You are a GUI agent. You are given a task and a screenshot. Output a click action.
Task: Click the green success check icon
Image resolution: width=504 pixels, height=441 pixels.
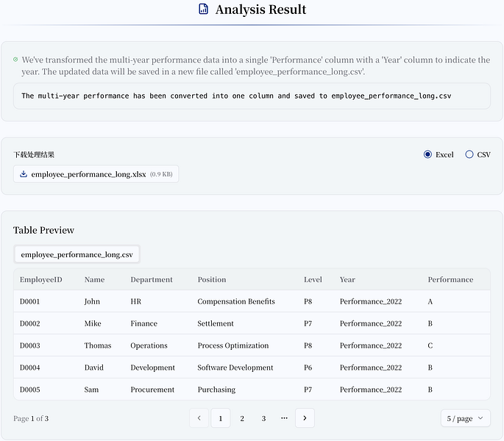pyautogui.click(x=15, y=60)
